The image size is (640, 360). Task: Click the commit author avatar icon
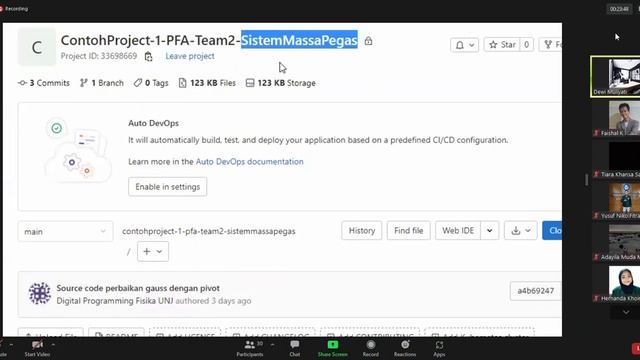(x=40, y=293)
